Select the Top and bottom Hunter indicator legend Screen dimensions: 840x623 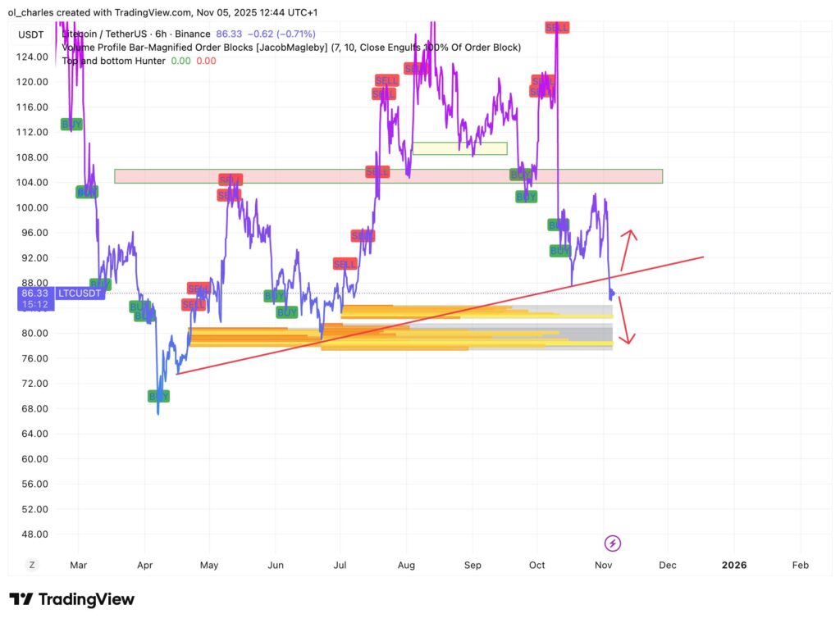click(x=113, y=61)
